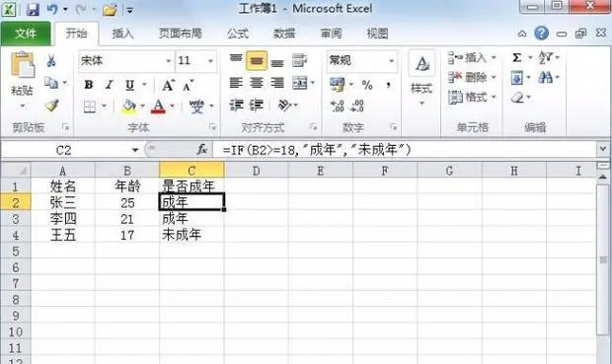Screen dimensions: 612x364
Task: Click the blue Help question mark
Action: point(541,34)
